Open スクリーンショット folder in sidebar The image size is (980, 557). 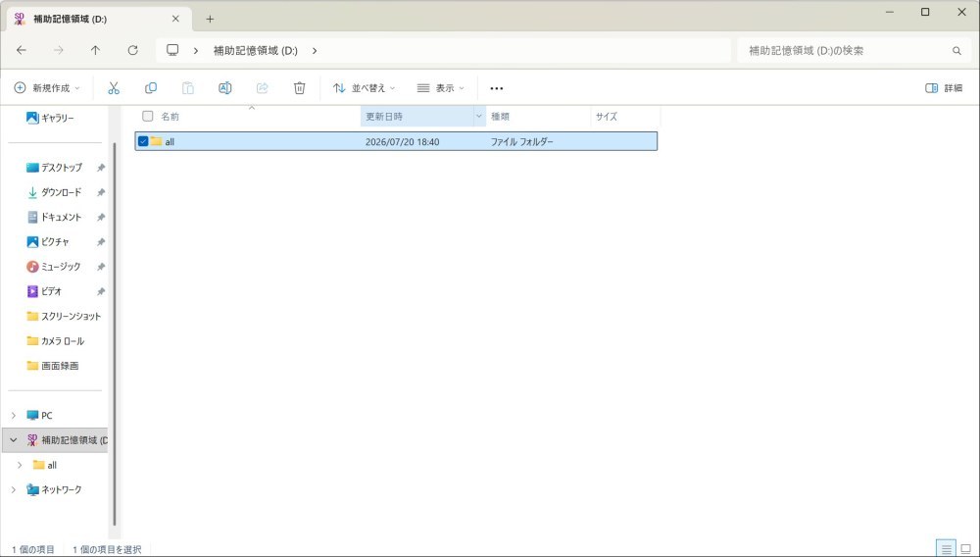click(x=64, y=317)
